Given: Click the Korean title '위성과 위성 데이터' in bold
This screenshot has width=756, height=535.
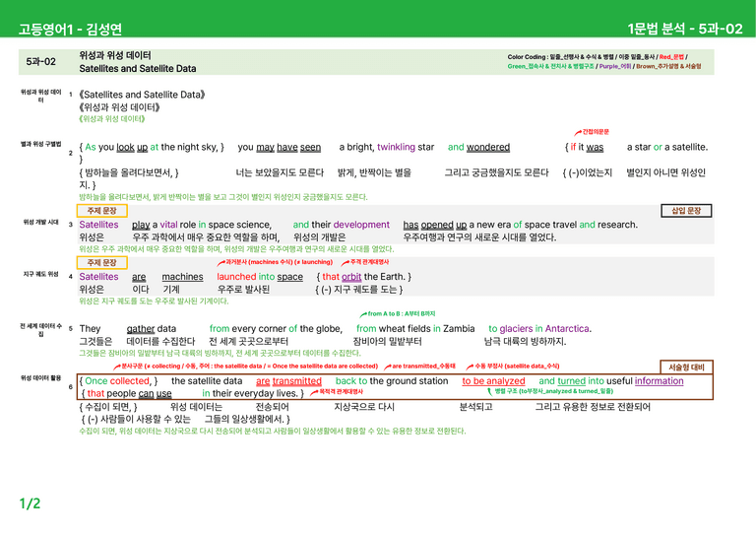Looking at the screenshot, I should (x=115, y=55).
